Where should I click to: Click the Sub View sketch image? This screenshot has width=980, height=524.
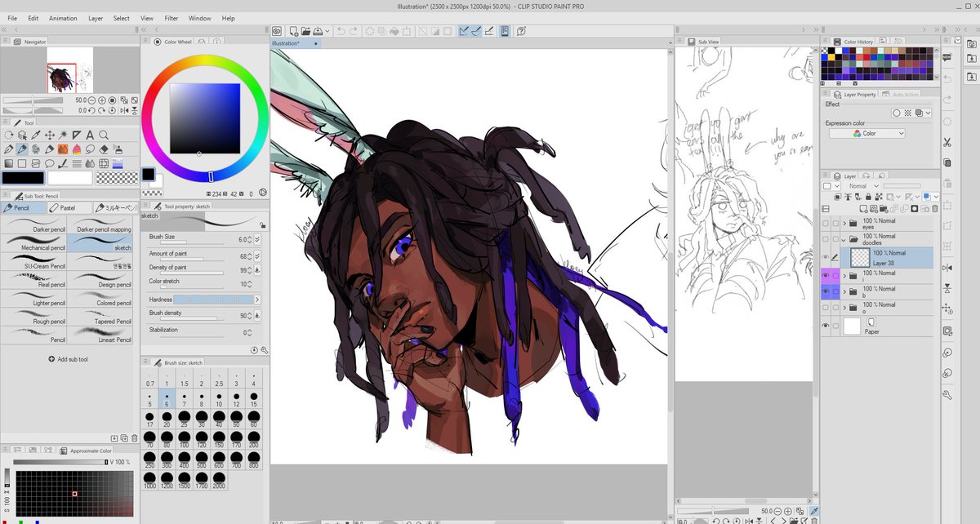tap(744, 214)
